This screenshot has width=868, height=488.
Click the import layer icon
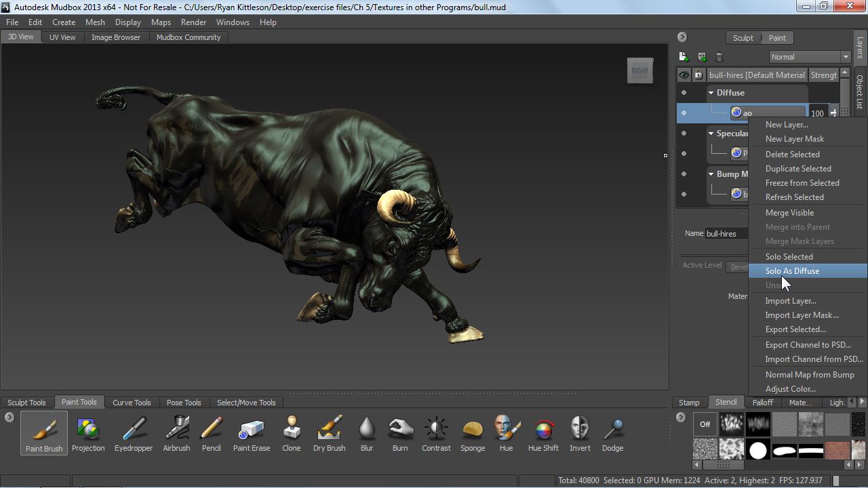point(702,57)
